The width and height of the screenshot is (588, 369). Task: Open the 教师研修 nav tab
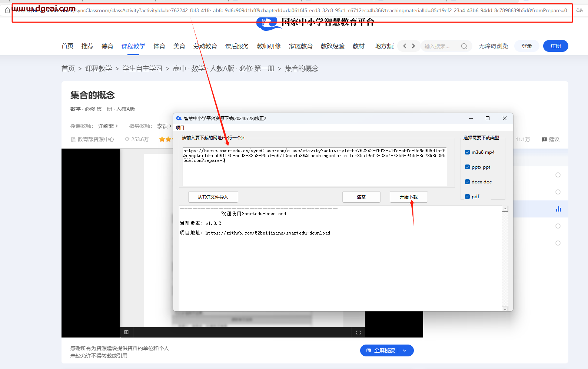click(x=269, y=46)
